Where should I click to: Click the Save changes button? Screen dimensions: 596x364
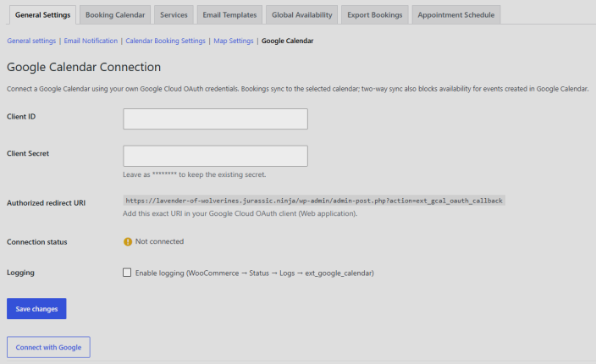(x=36, y=308)
